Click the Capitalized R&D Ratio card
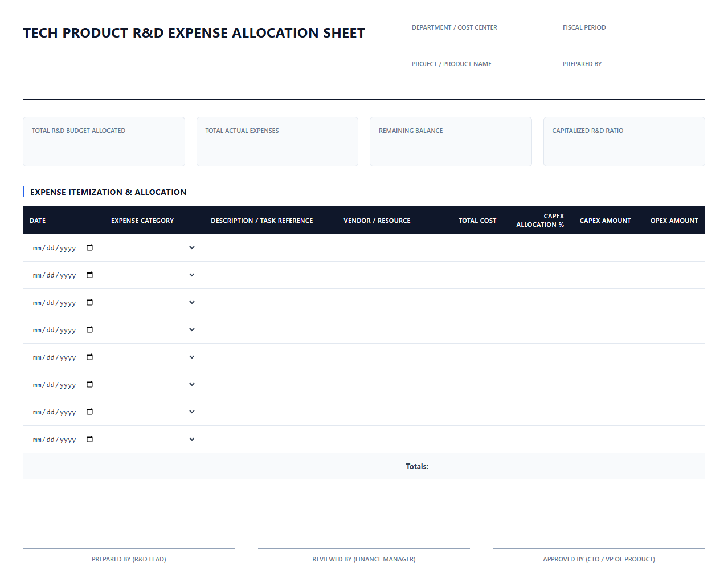 click(624, 142)
